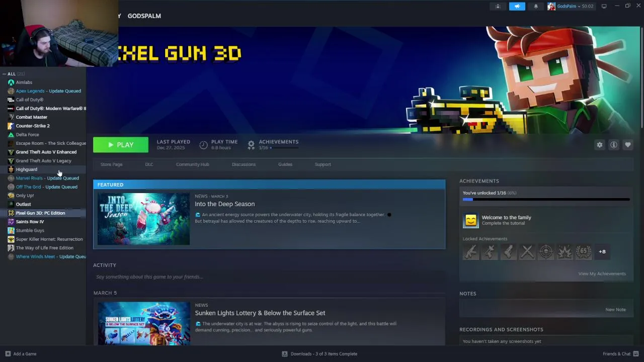Viewport: 644px width, 362px height.
Task: Click the Only Up! game icon
Action: 11,196
